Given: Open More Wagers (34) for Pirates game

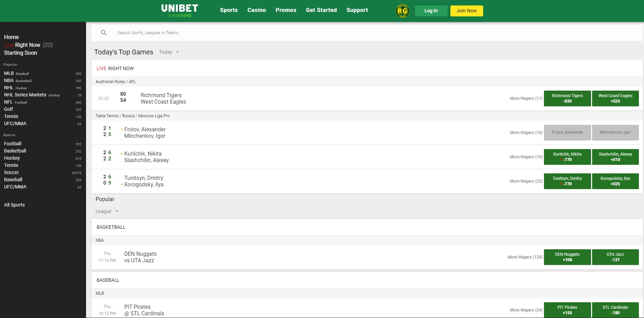Looking at the screenshot, I should coord(526,310).
